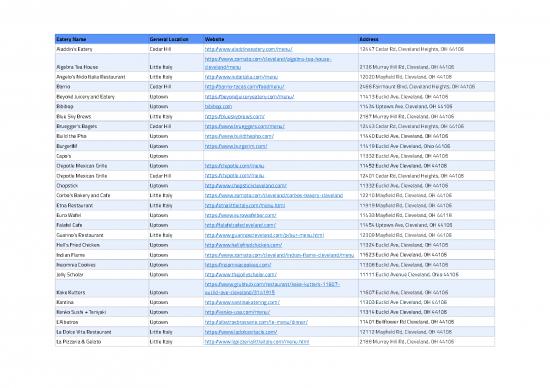Open the Etna Restaurant menu link
The image size is (550, 388).
(244, 205)
